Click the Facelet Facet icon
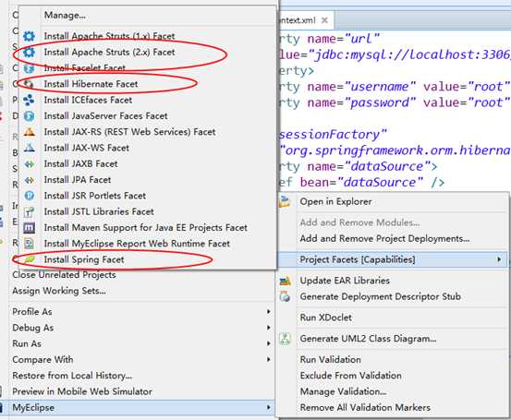The height and width of the screenshot is (420, 511). coord(29,67)
